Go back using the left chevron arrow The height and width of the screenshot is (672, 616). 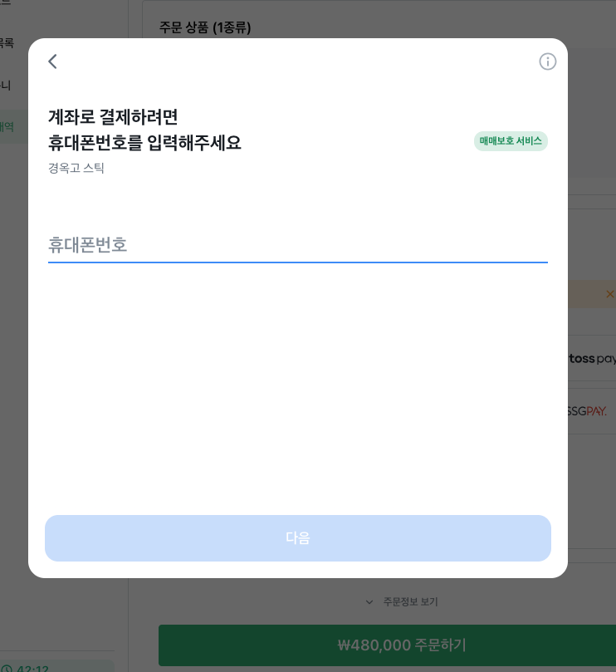point(52,61)
